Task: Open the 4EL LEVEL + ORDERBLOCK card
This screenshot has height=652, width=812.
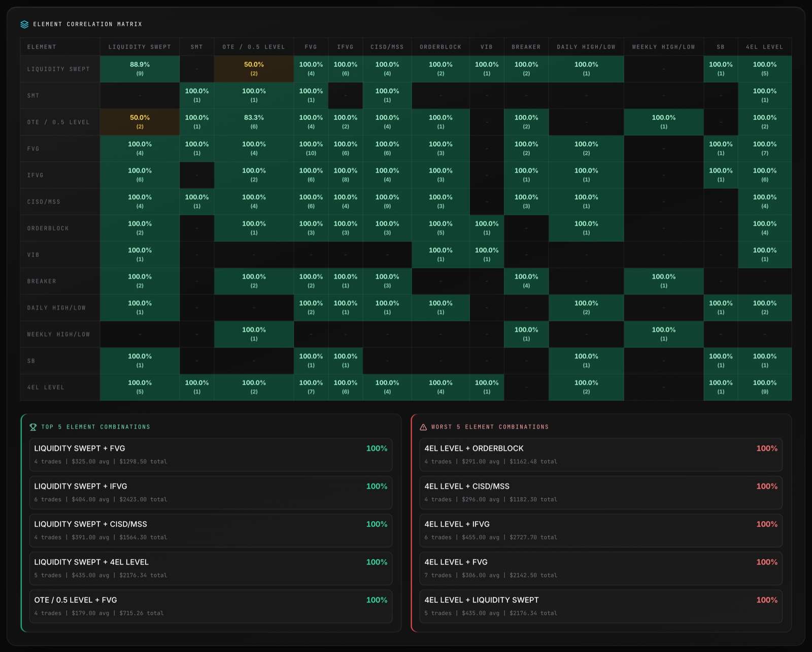Action: click(601, 454)
